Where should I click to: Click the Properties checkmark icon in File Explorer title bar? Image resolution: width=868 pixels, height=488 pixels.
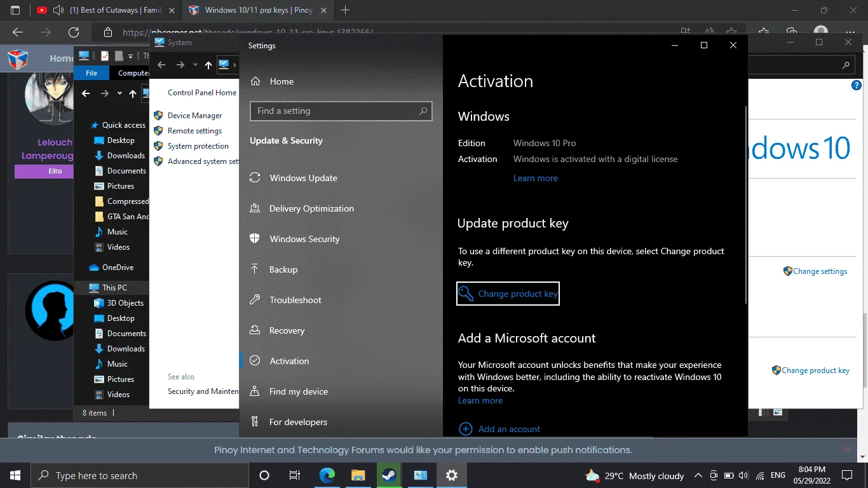point(105,56)
